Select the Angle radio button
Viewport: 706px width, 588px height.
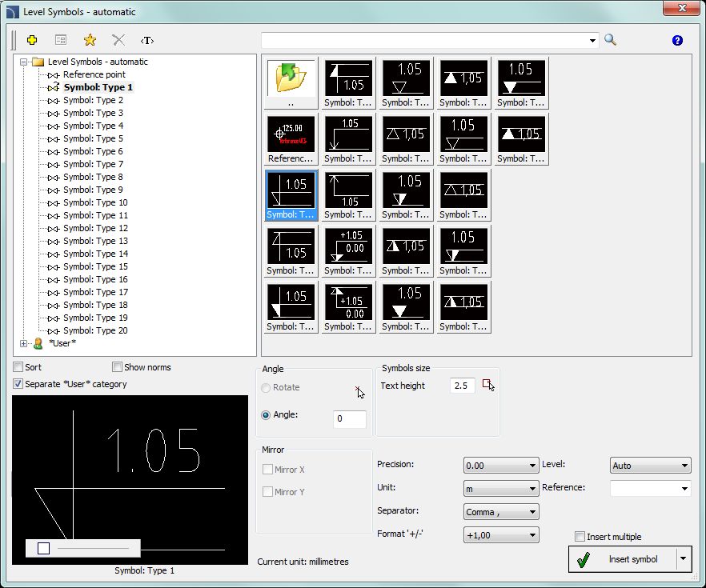[x=267, y=414]
